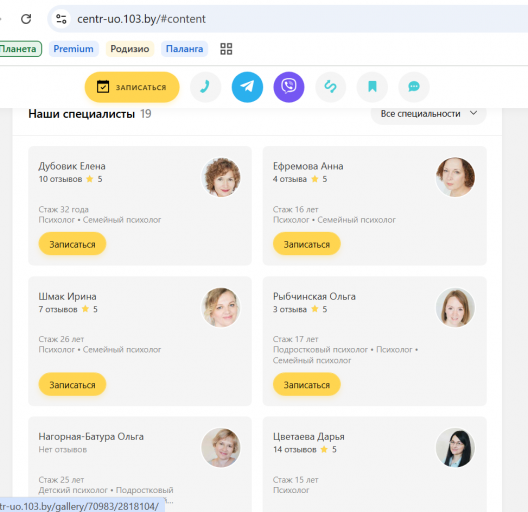Click the rating star beside 10 отзывов
528x512 pixels.
(x=90, y=179)
